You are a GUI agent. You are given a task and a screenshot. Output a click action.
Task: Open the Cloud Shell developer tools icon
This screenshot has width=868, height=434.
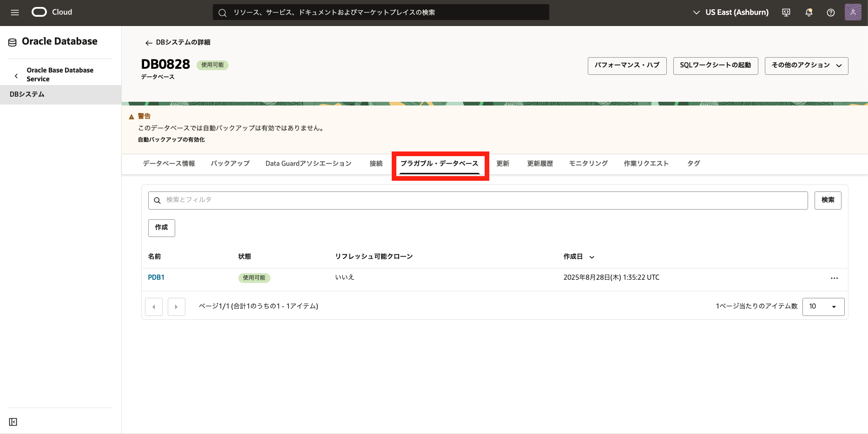(x=786, y=13)
